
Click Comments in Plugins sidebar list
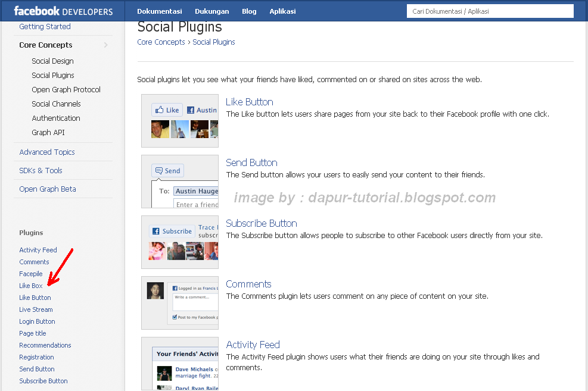pos(34,262)
